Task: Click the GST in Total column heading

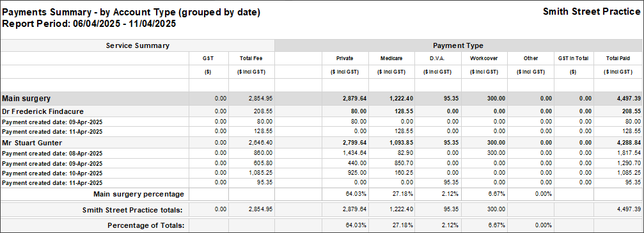Action: click(573, 58)
